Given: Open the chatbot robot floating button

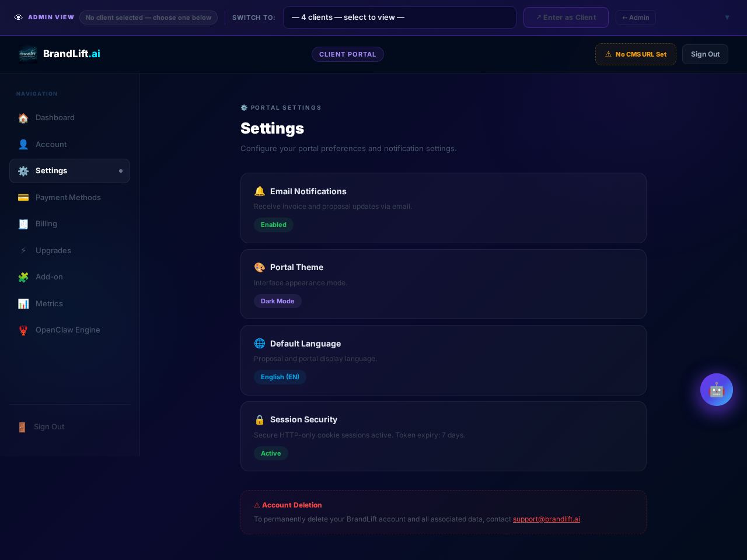Looking at the screenshot, I should click(716, 390).
